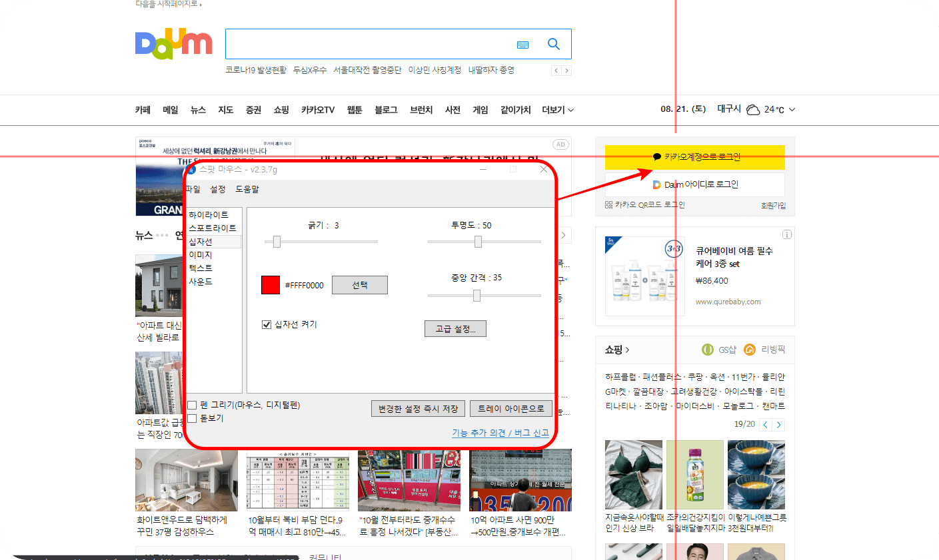Click the info icon on the 큐어베이비 ad

tap(786, 234)
